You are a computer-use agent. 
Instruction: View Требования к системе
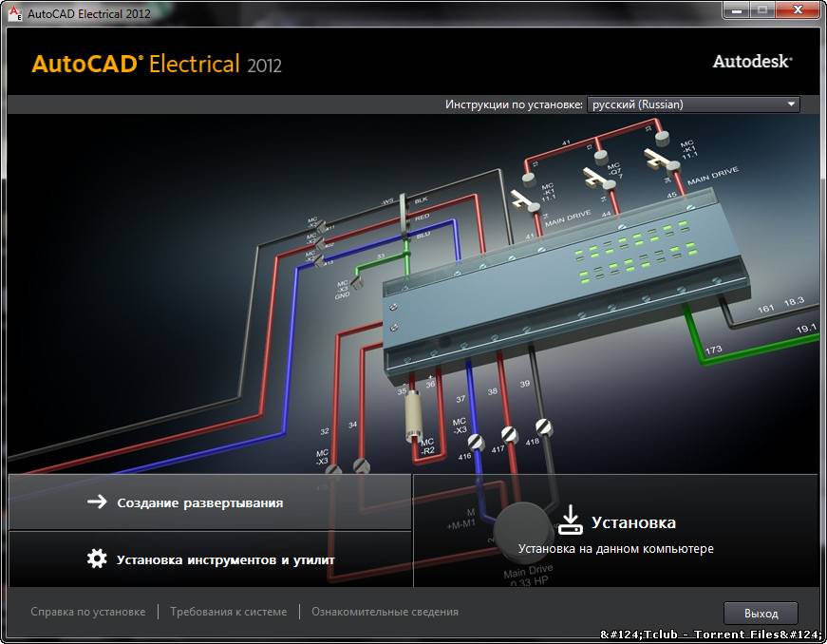click(228, 612)
